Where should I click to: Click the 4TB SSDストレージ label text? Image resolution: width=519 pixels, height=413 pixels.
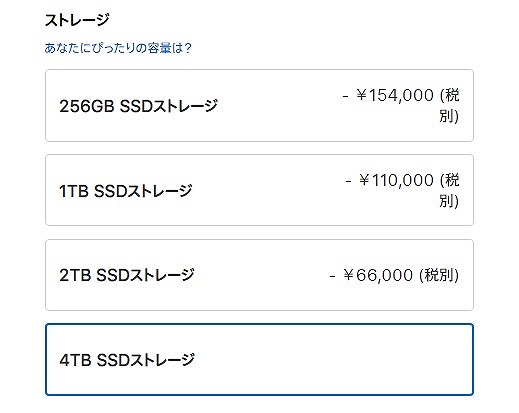pos(127,360)
